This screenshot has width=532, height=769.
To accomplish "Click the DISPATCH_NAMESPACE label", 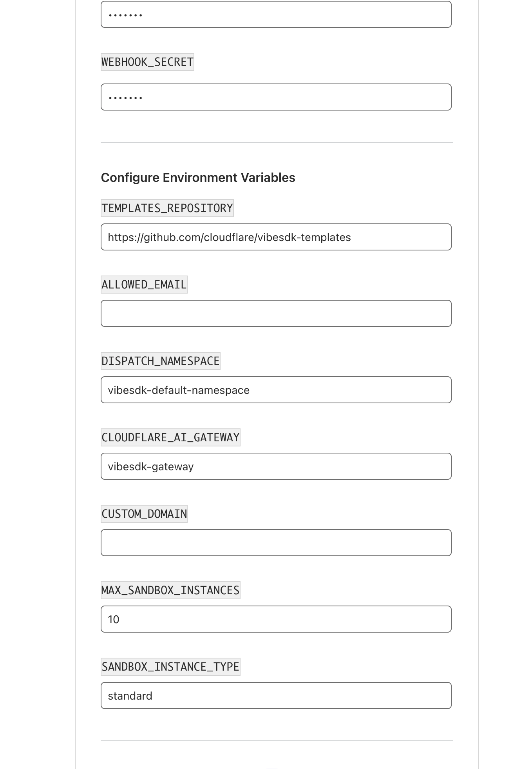I will click(160, 361).
